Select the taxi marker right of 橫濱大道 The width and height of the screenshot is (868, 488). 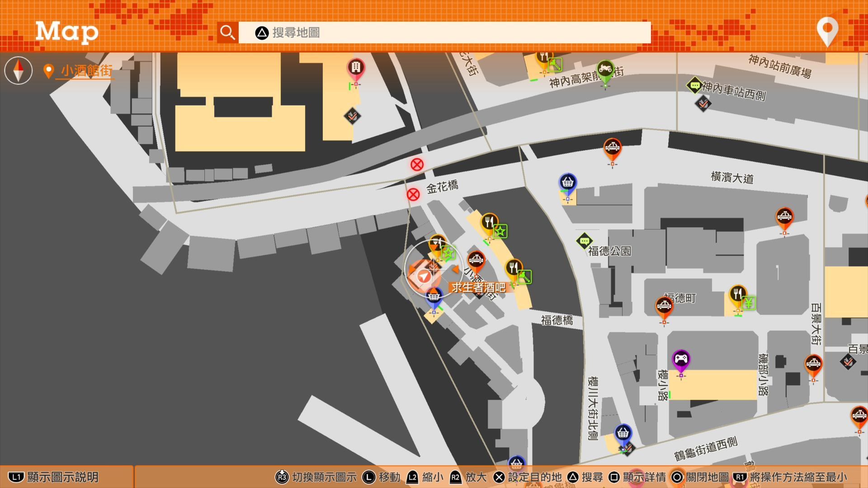(784, 219)
